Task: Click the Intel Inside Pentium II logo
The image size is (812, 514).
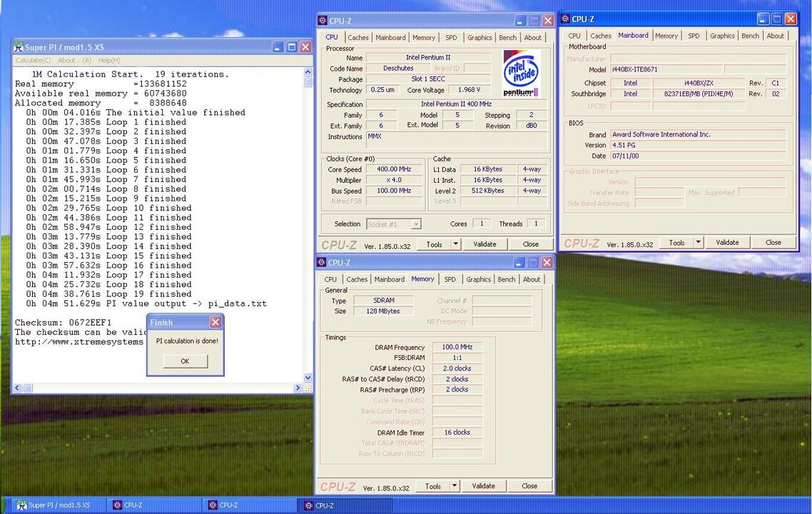Action: (522, 74)
